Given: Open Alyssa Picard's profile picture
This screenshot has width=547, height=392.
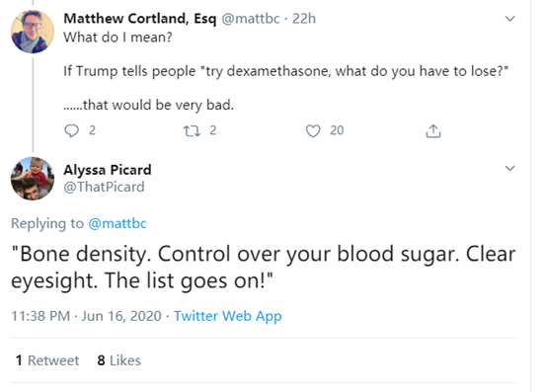Looking at the screenshot, I should (33, 179).
